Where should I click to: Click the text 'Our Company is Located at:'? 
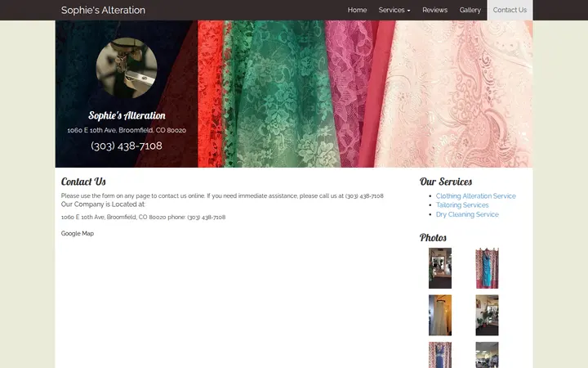point(103,204)
